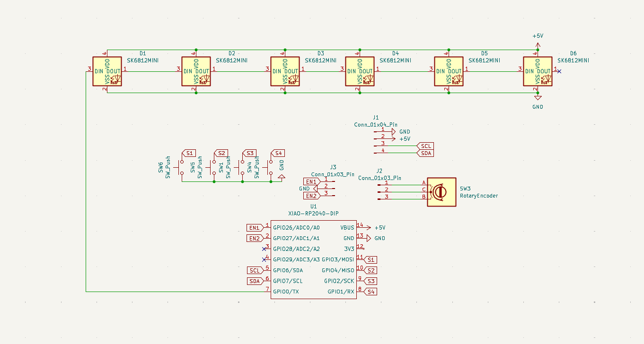Select the D1 SK6812MINI LED symbol
644x344 pixels.
tap(106, 71)
